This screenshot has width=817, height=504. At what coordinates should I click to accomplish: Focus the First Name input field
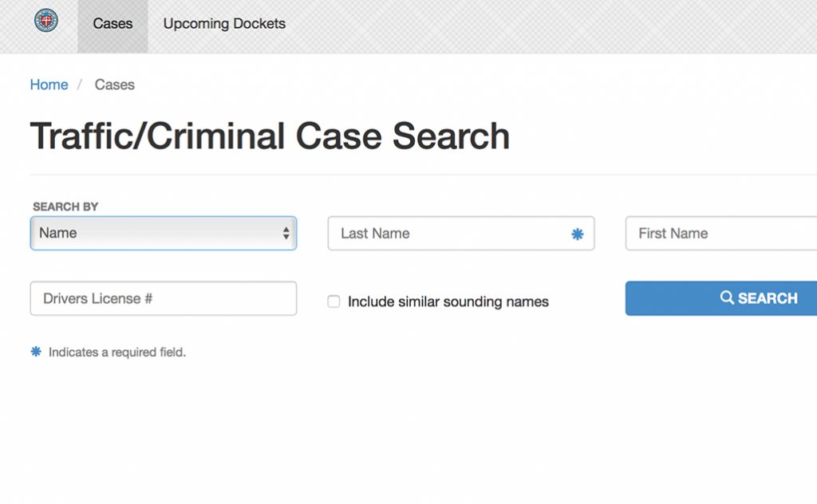(721, 233)
